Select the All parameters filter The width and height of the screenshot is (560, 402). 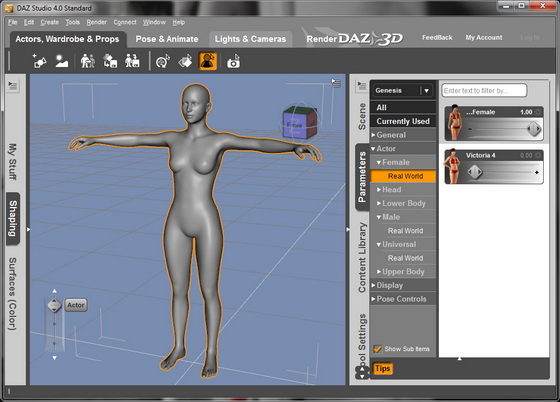coord(403,107)
